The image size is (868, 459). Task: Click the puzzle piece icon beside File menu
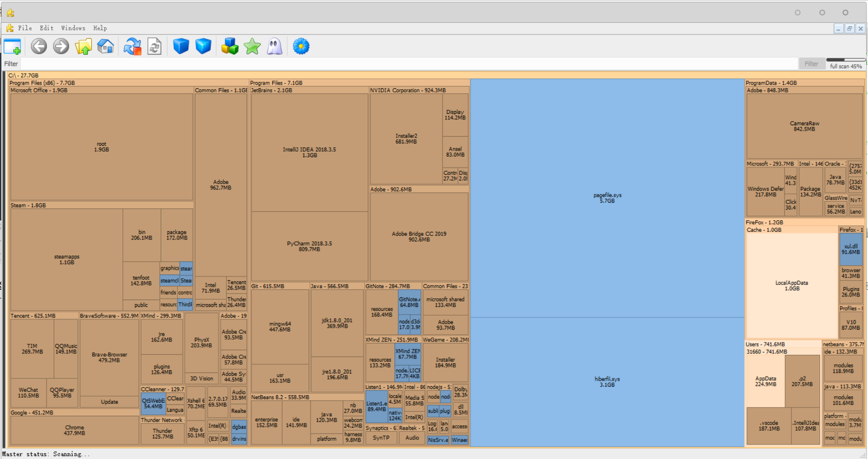click(x=10, y=28)
